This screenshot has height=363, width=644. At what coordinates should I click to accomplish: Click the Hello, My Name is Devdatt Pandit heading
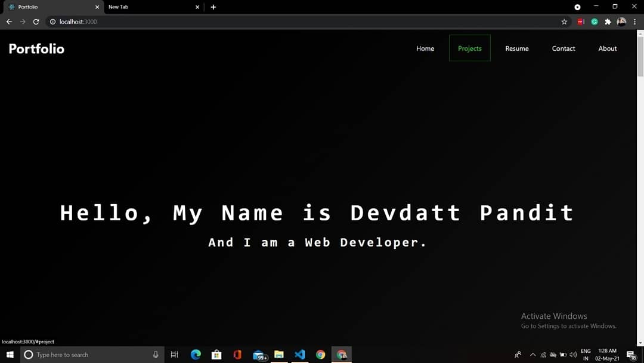point(317,213)
